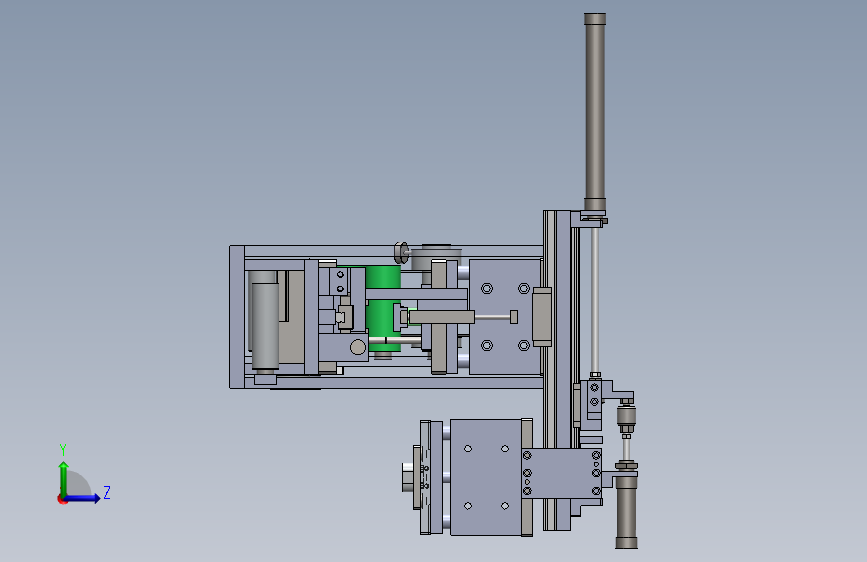Select the upper plate with four round bolt holes
The image size is (867, 562).
point(505,317)
